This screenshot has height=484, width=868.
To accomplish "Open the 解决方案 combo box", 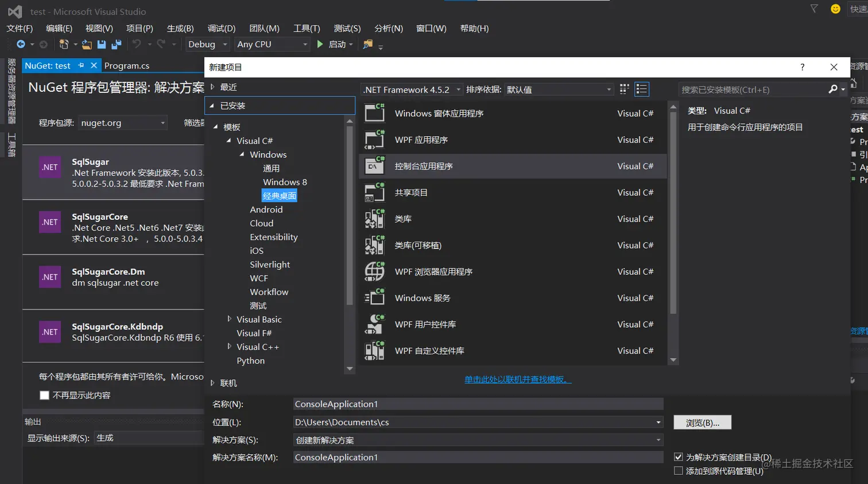I will point(478,440).
